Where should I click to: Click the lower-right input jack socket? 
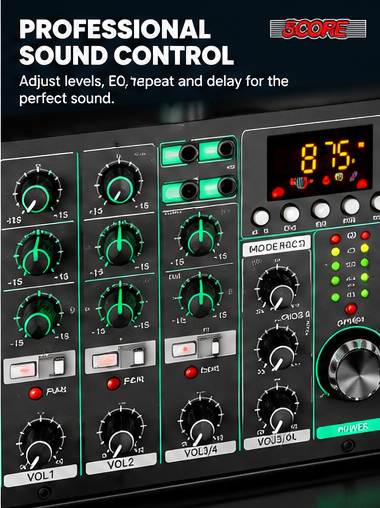[227, 185]
